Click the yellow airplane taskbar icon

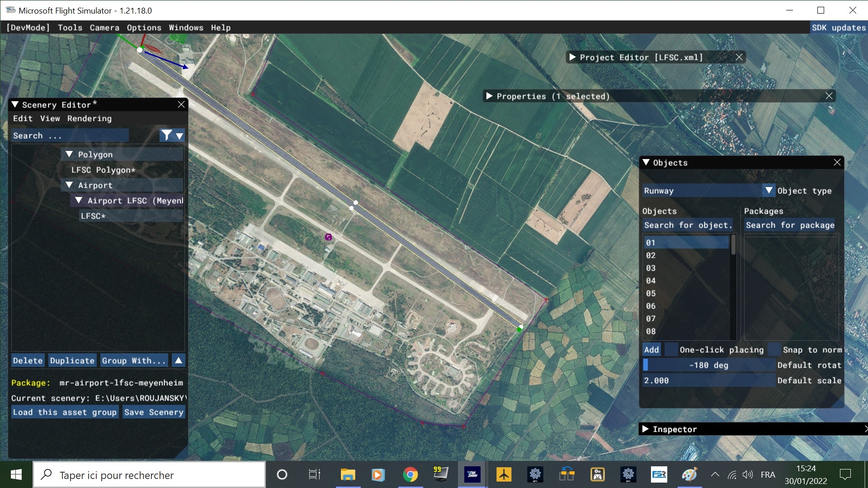tap(504, 474)
